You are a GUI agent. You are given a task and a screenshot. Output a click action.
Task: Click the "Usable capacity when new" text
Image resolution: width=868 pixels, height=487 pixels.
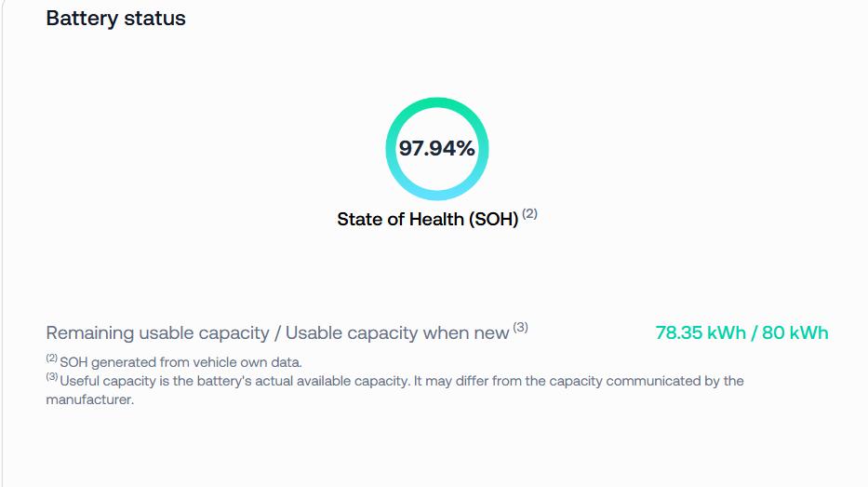pos(397,333)
